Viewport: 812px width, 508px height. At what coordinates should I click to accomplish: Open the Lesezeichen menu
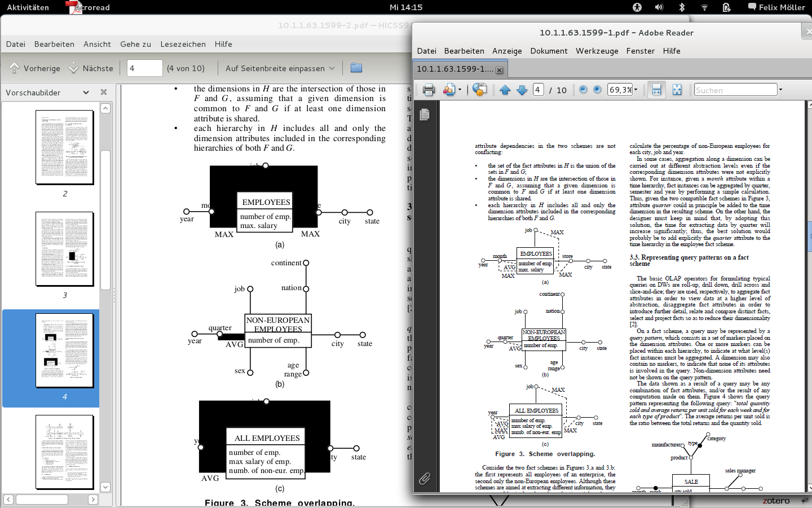click(183, 44)
